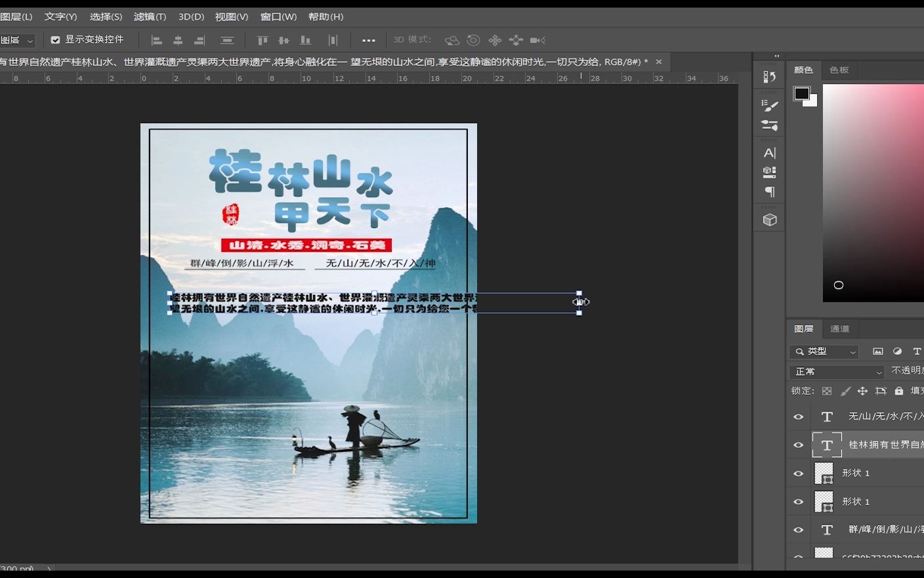Click the 桂林拥有世界自 text layer thumbnail
Screen dimensions: 924x578
(x=827, y=445)
